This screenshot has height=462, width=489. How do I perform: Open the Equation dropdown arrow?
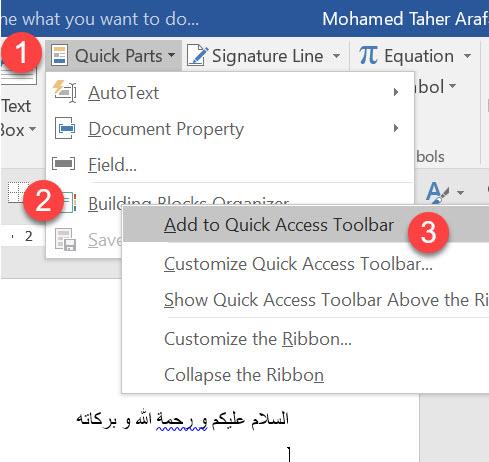pos(468,55)
